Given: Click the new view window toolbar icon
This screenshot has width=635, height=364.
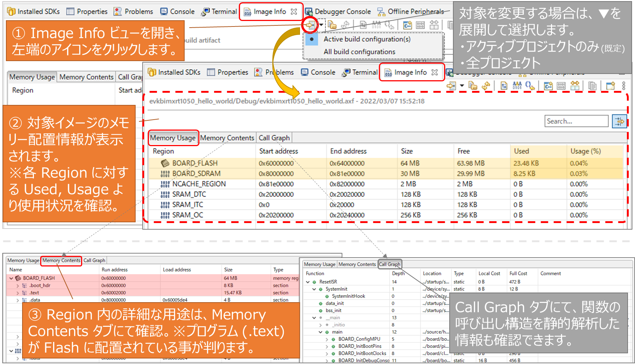Looking at the screenshot, I should point(610,86).
